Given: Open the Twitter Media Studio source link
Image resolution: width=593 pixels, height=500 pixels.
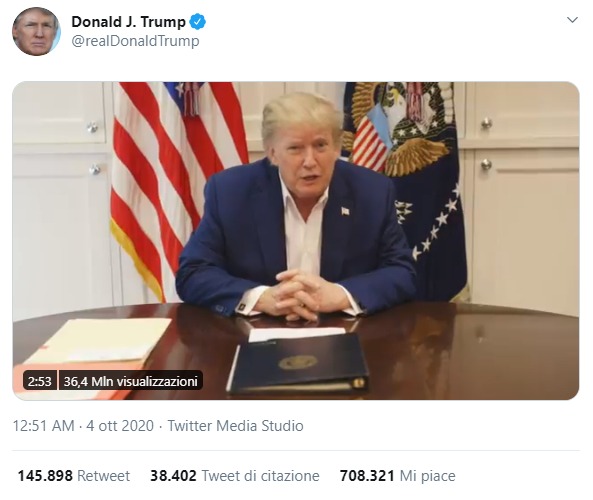Looking at the screenshot, I should pos(235,426).
